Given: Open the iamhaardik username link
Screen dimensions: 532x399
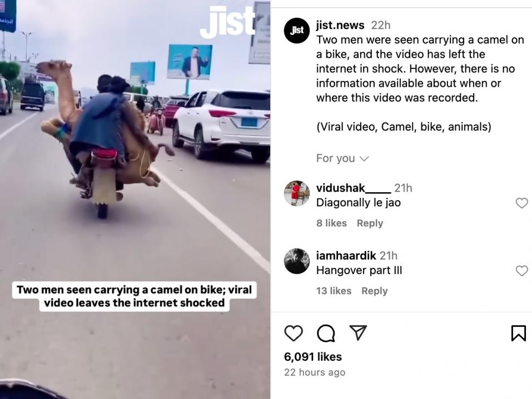Looking at the screenshot, I should [x=346, y=256].
